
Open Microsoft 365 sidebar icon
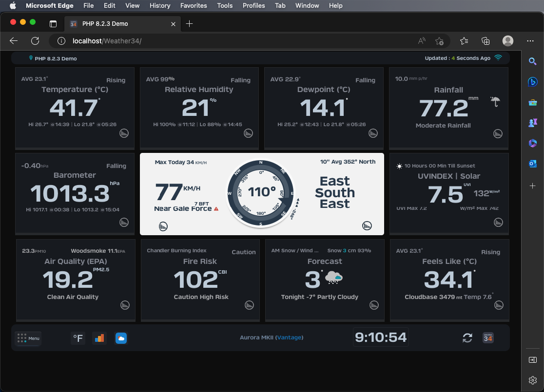pyautogui.click(x=533, y=143)
